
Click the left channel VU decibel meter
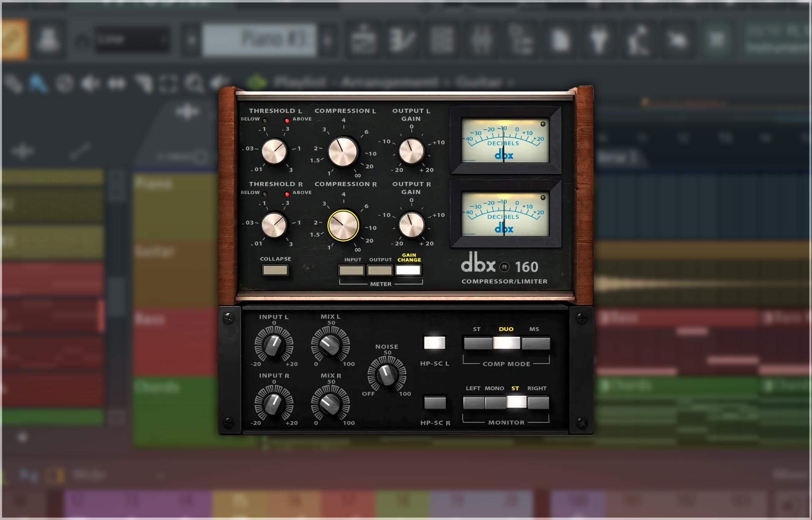click(505, 140)
